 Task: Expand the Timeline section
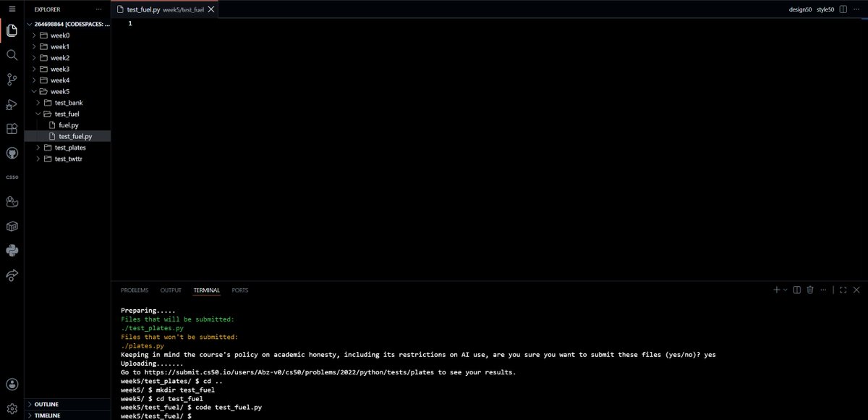pos(67,415)
